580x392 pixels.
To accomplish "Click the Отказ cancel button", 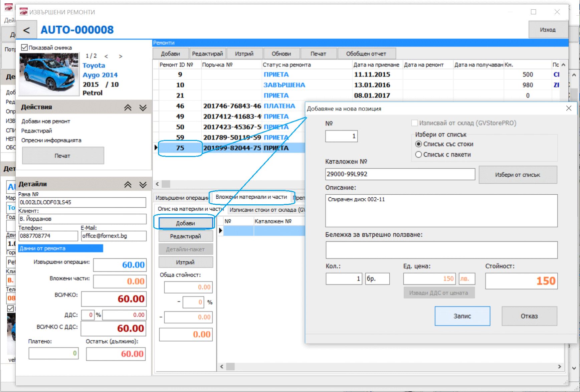I will coord(529,316).
